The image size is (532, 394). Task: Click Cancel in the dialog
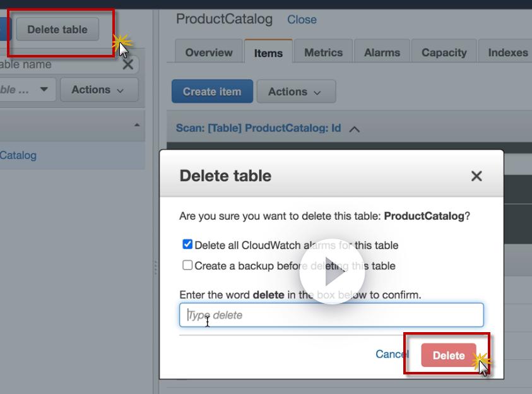click(391, 354)
